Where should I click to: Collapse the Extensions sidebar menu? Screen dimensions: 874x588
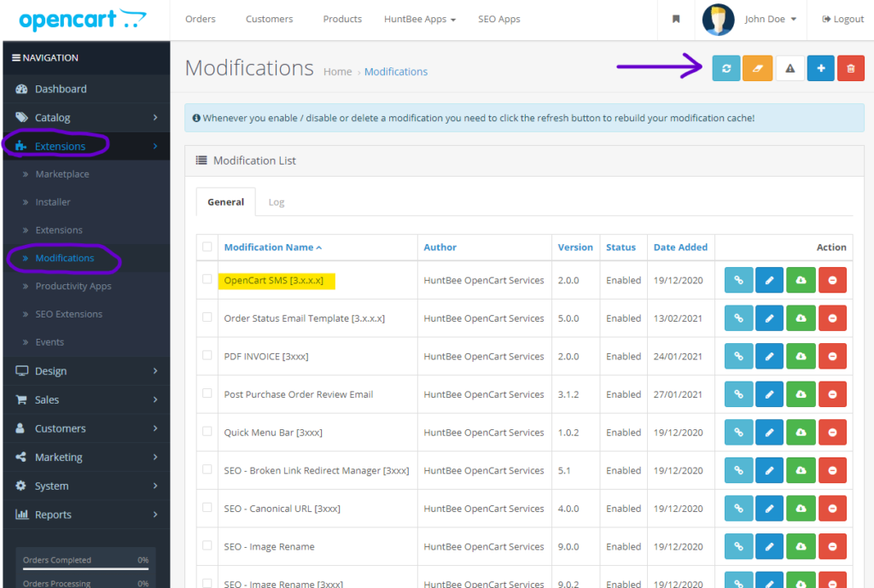click(x=86, y=146)
